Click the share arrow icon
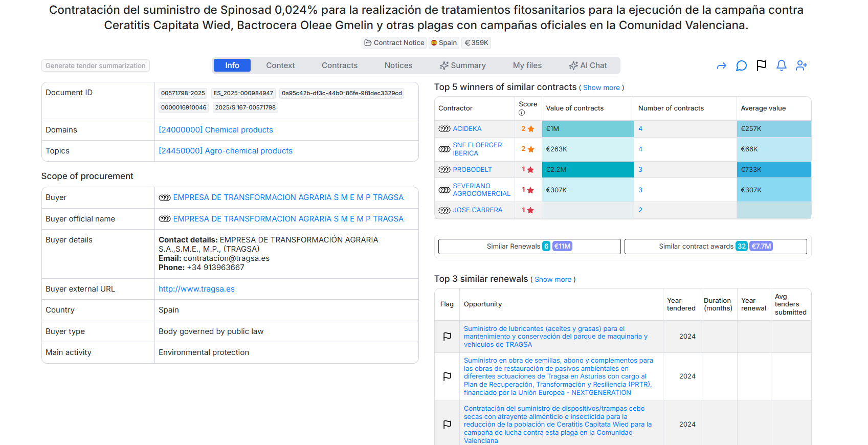Viewport: 868px width, 445px height. click(721, 65)
